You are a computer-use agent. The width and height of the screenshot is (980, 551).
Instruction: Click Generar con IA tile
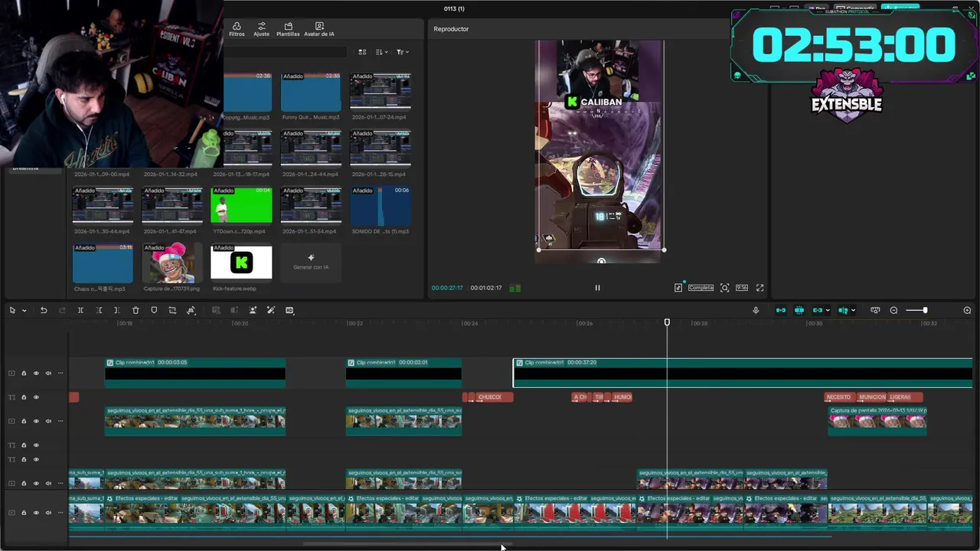(311, 262)
